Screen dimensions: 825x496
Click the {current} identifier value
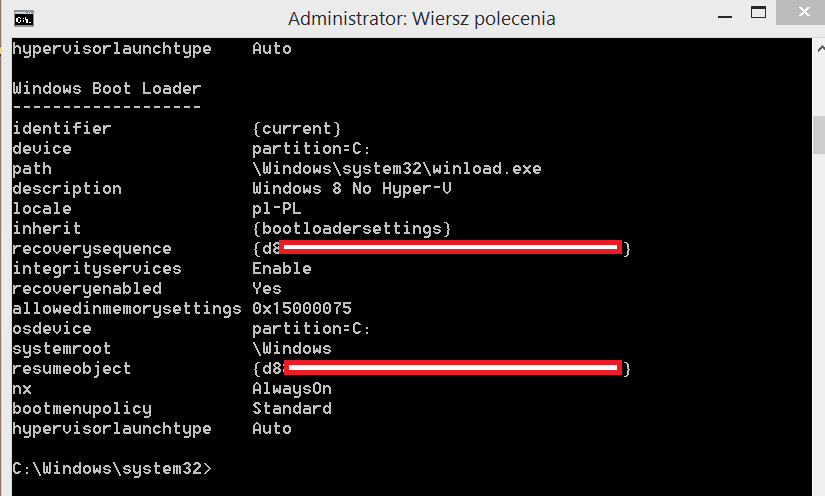[x=297, y=128]
